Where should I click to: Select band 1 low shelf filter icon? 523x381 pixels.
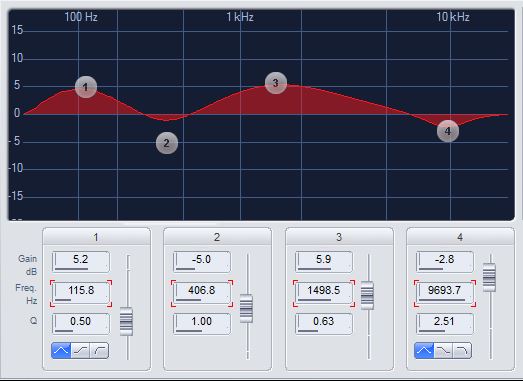(x=80, y=350)
